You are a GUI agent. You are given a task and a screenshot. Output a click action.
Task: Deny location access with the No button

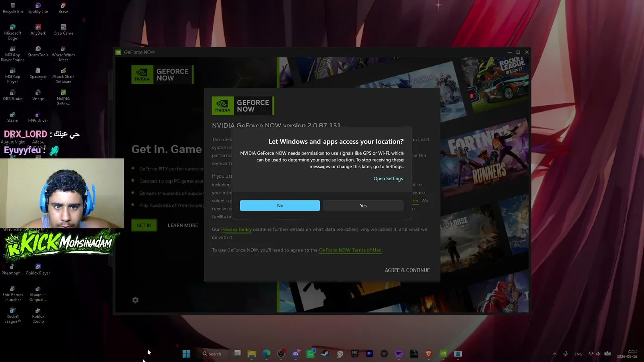[280, 205]
